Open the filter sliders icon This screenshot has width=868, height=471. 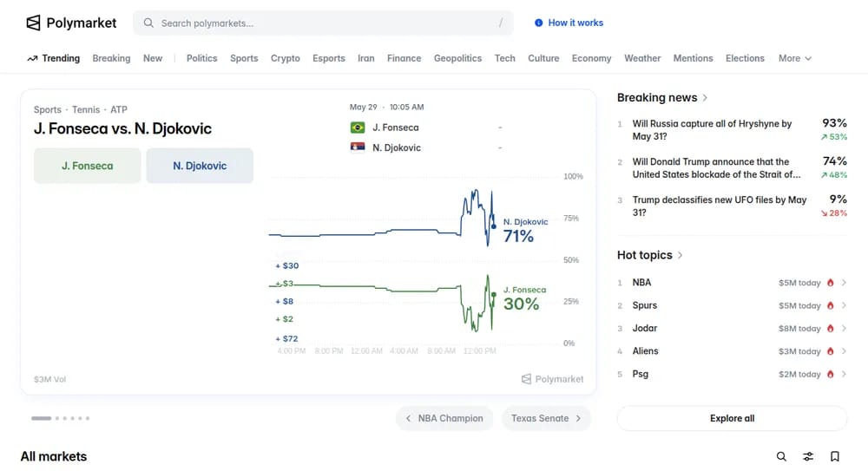point(808,456)
